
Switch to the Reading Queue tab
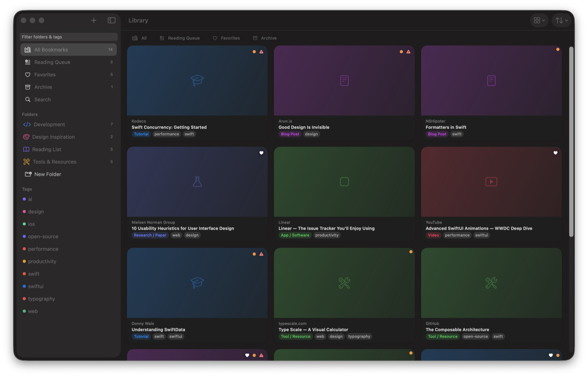pyautogui.click(x=180, y=38)
